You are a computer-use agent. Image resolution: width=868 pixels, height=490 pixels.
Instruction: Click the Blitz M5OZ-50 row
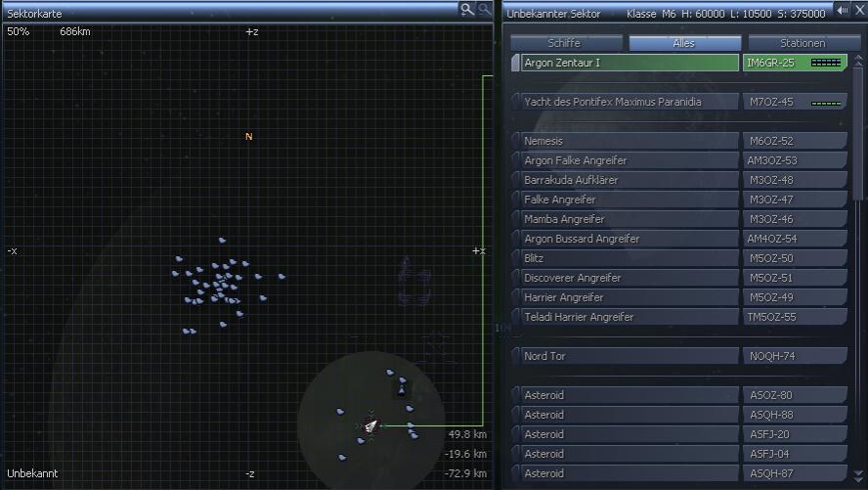pyautogui.click(x=628, y=258)
